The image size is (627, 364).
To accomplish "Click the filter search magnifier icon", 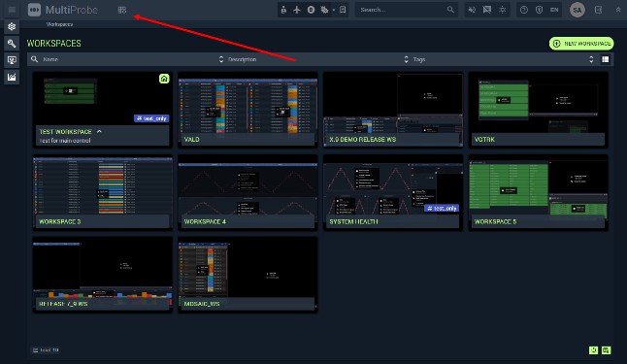I will (x=34, y=59).
